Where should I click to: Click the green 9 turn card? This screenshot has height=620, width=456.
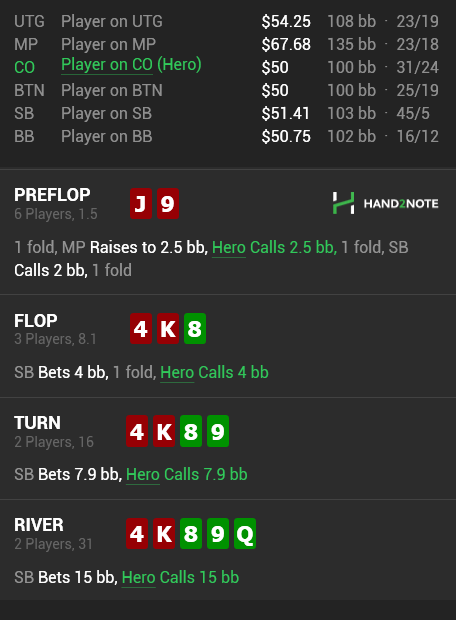click(x=218, y=431)
